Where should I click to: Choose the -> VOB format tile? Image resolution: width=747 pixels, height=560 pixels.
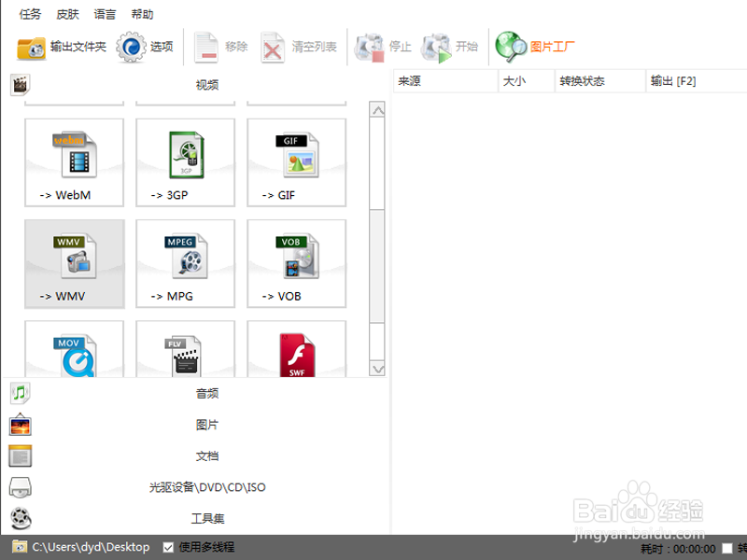[x=296, y=263]
